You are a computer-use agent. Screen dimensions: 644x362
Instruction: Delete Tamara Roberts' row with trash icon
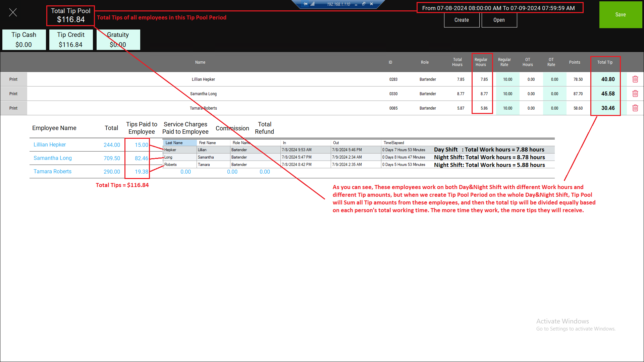coord(635,108)
